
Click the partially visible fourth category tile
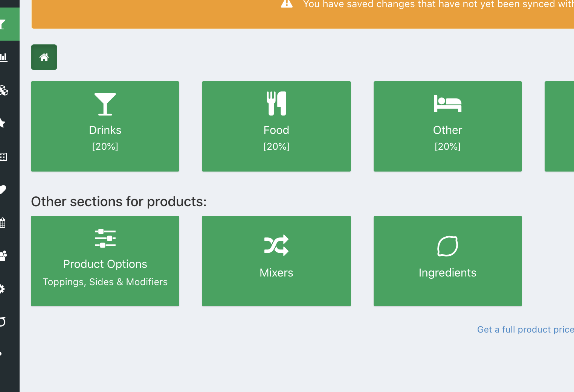pyautogui.click(x=559, y=126)
